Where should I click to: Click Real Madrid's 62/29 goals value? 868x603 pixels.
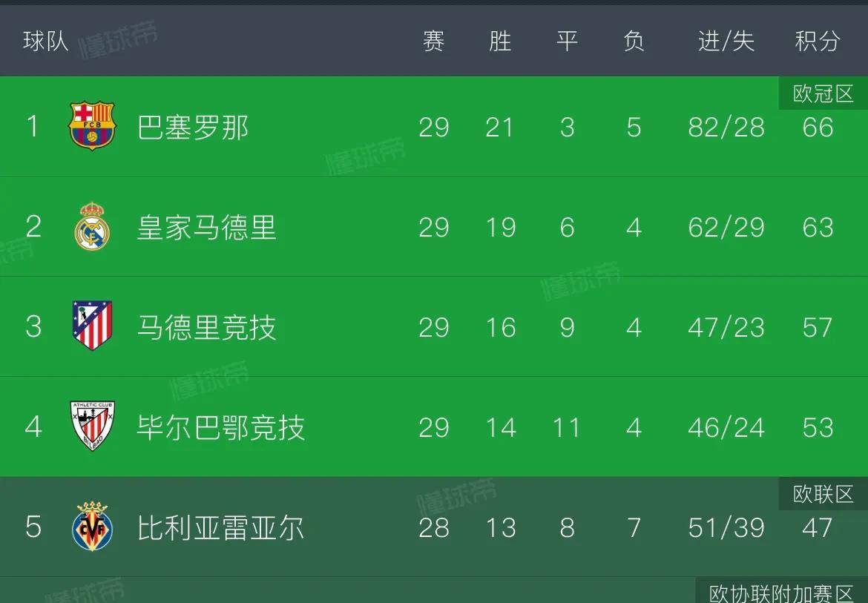point(726,228)
